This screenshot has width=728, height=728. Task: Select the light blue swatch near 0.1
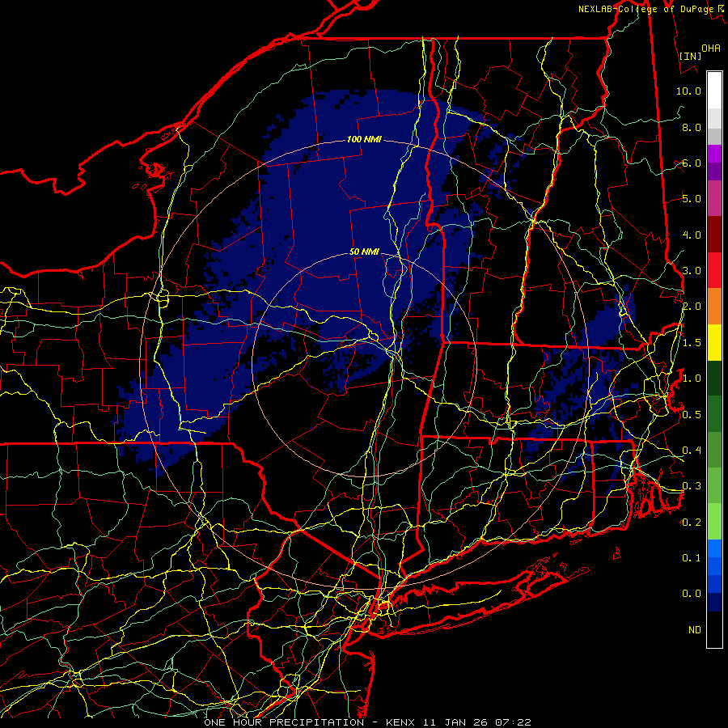(714, 548)
